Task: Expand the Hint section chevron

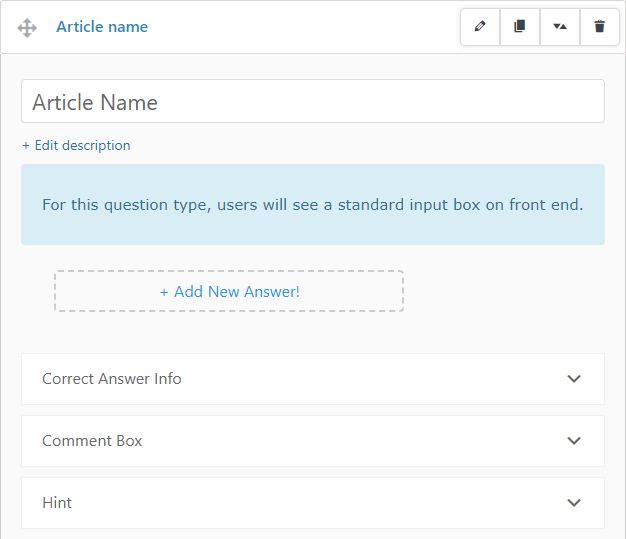Action: pos(574,503)
